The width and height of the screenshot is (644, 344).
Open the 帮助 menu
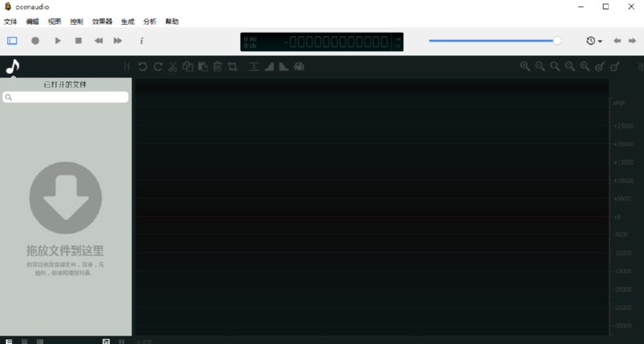coord(172,21)
